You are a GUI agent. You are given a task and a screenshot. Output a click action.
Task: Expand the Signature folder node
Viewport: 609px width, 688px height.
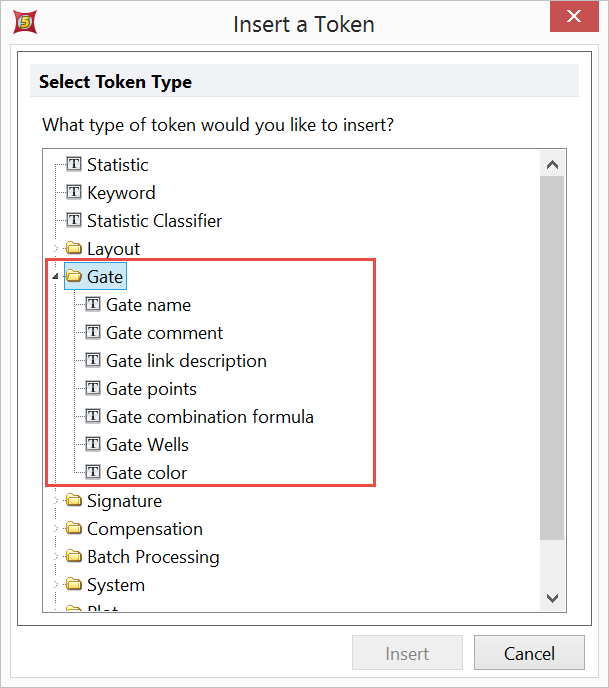pos(56,501)
